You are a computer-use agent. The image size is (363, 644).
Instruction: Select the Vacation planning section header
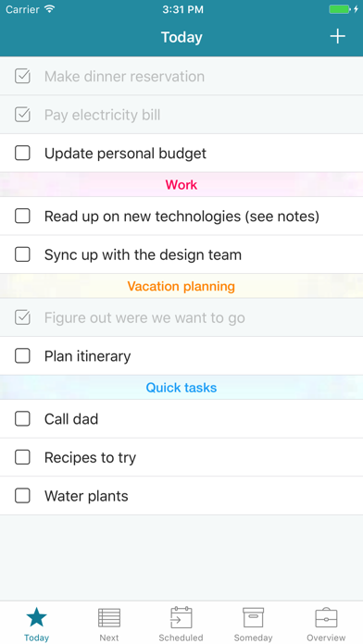[x=181, y=286]
